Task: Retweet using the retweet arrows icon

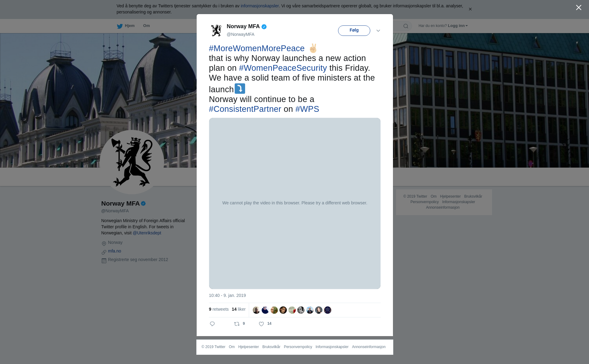Action: [x=237, y=324]
